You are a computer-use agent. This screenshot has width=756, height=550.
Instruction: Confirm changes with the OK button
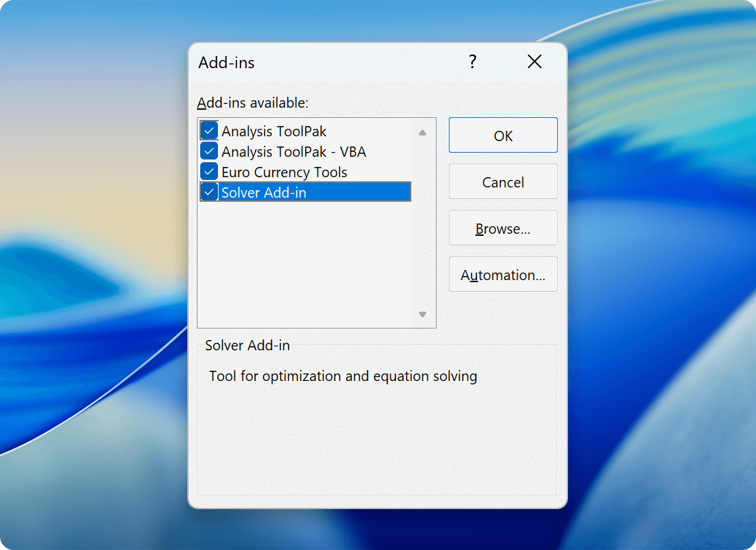pyautogui.click(x=503, y=135)
